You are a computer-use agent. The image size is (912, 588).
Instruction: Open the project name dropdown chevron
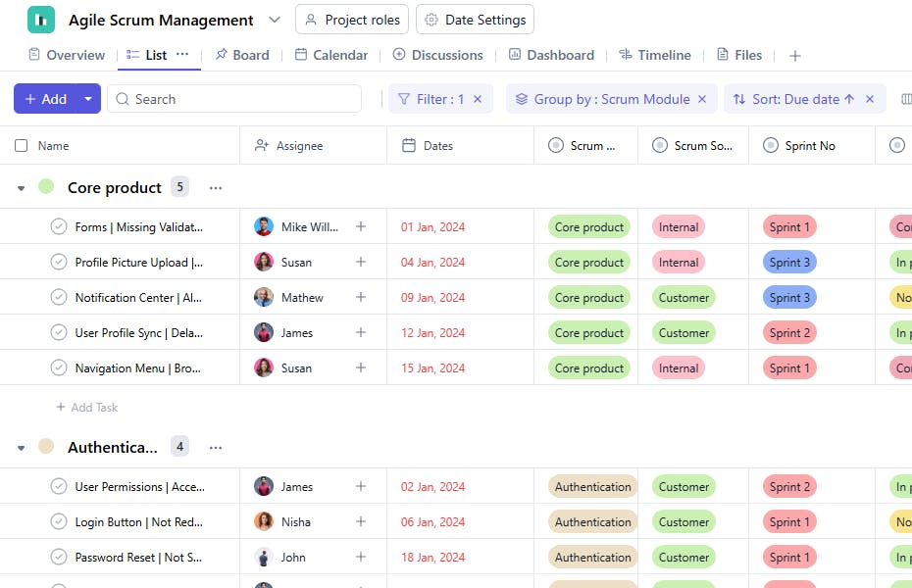(x=275, y=20)
